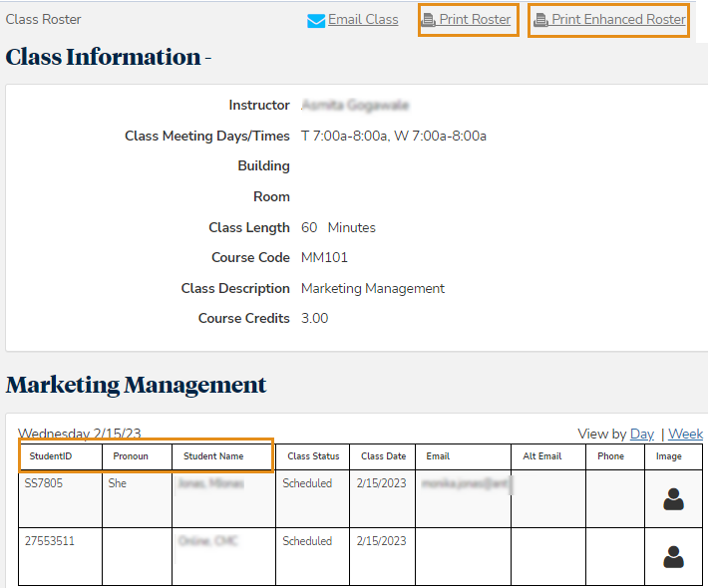Viewport: 708px width, 588px height.
Task: Switch roster view to Week
Action: point(685,434)
